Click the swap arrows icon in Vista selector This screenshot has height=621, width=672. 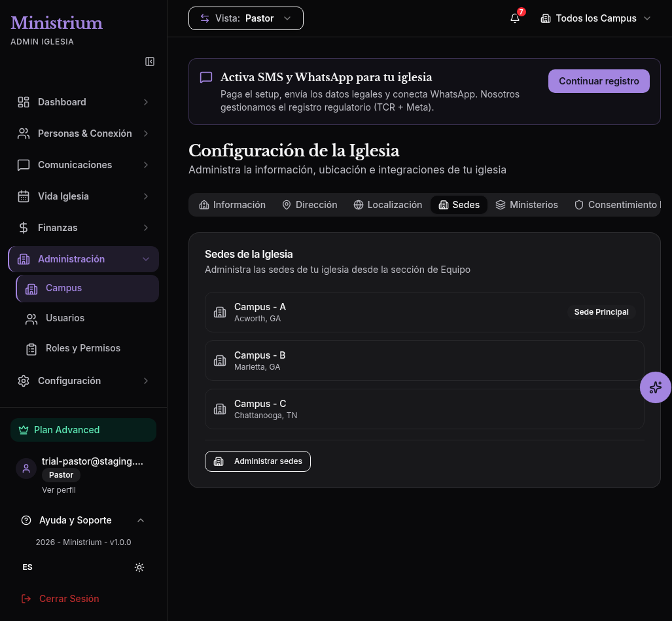click(205, 18)
